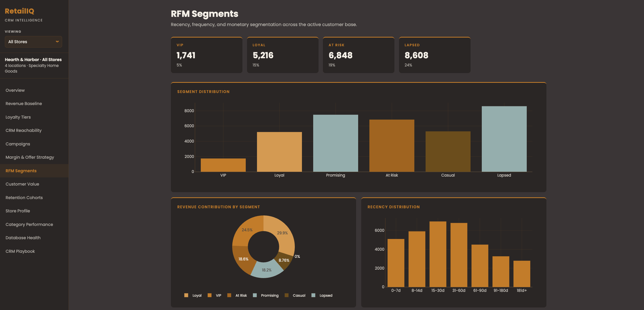Open Campaigns section
Image resolution: width=644 pixels, height=310 pixels.
tap(34, 144)
